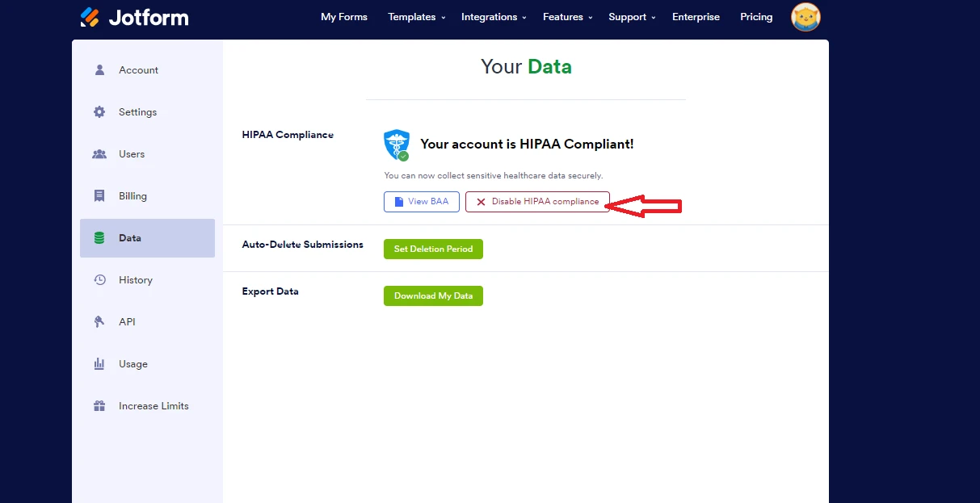
Task: Select the Data tab in sidebar
Action: tap(147, 238)
